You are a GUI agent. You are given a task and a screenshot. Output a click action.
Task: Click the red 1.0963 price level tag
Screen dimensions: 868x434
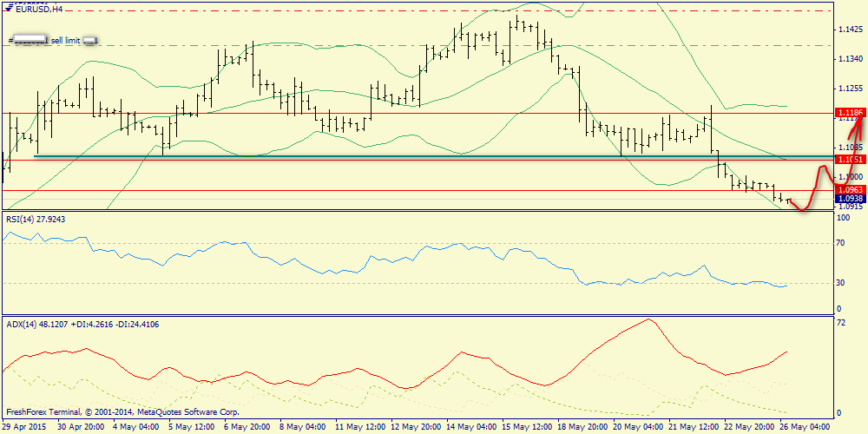coord(850,190)
